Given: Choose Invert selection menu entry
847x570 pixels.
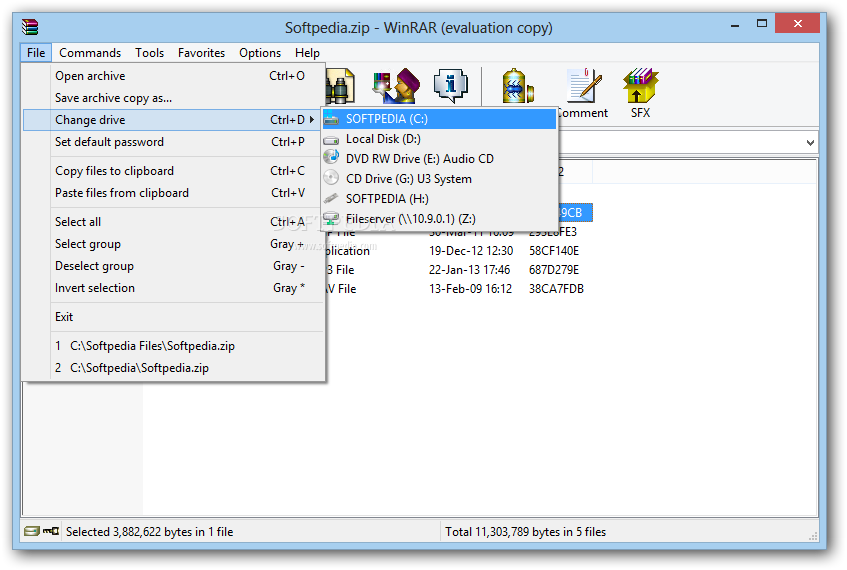Looking at the screenshot, I should click(x=173, y=288).
